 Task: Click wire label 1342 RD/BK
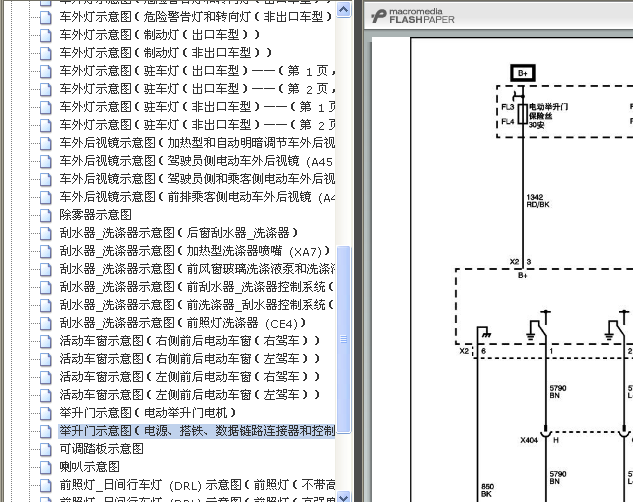[x=538, y=201]
